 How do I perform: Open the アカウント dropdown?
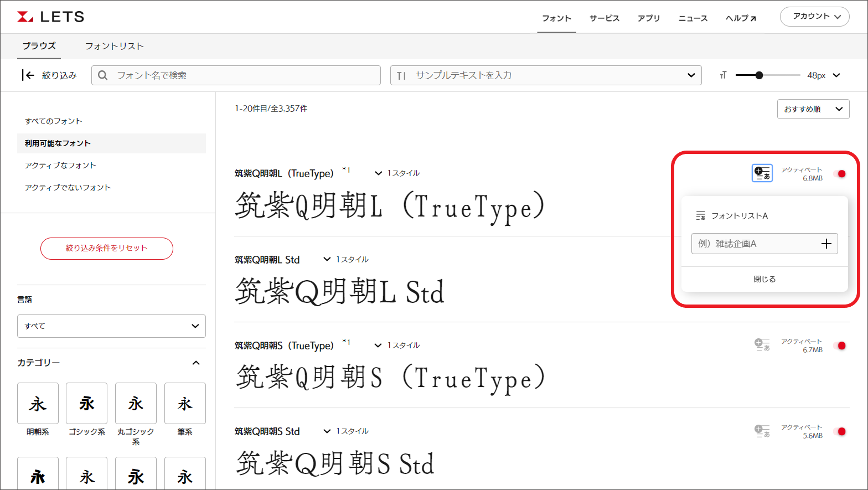(815, 17)
